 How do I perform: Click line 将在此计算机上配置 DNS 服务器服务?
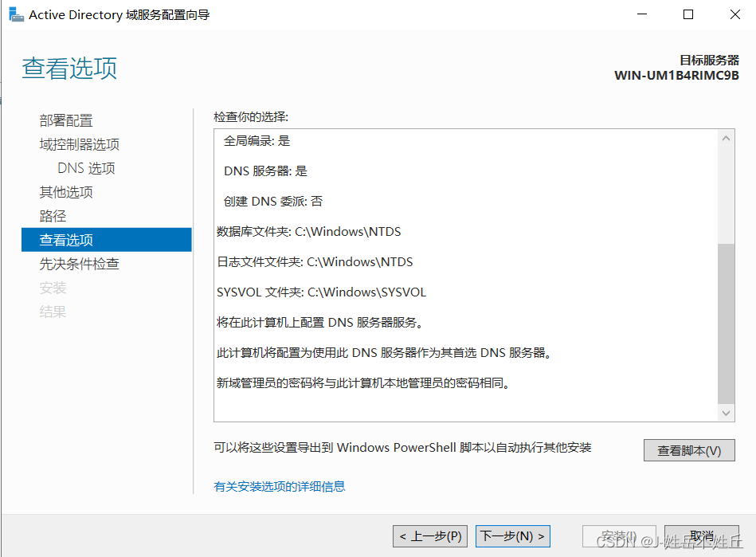tap(320, 322)
